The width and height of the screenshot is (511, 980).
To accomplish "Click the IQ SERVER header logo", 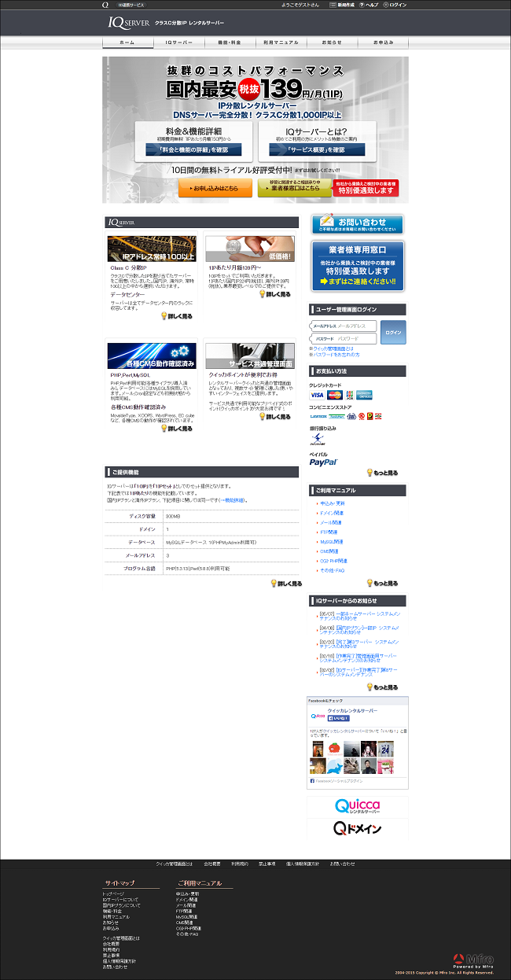I will pos(129,23).
